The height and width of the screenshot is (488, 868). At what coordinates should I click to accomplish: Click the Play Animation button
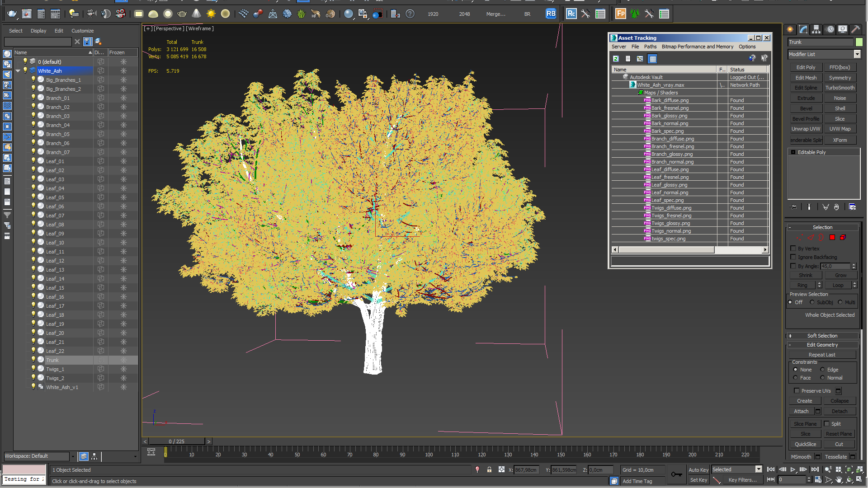coord(793,469)
